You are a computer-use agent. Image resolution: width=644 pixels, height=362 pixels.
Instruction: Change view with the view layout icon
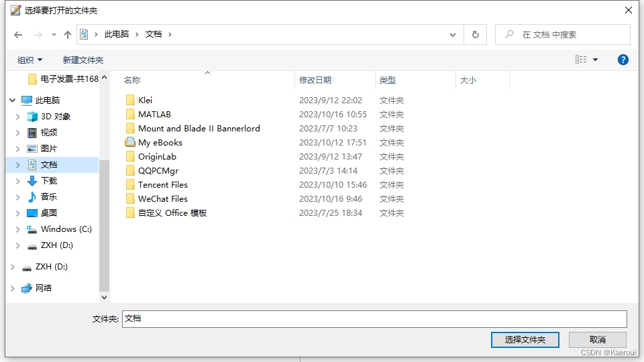(581, 60)
